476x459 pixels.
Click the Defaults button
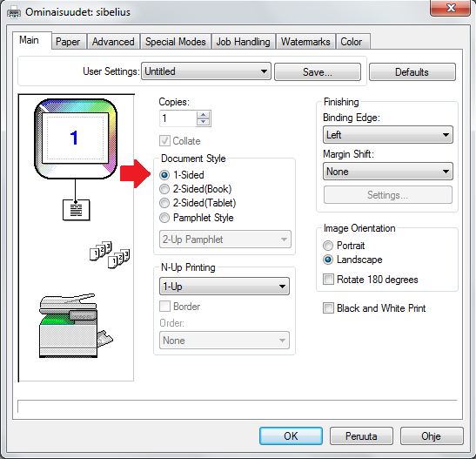pos(412,72)
